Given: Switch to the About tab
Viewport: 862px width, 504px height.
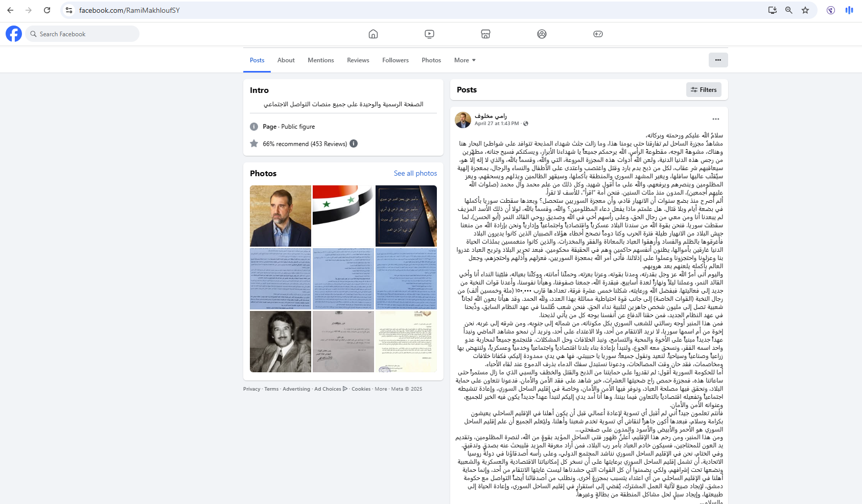Looking at the screenshot, I should pos(286,60).
